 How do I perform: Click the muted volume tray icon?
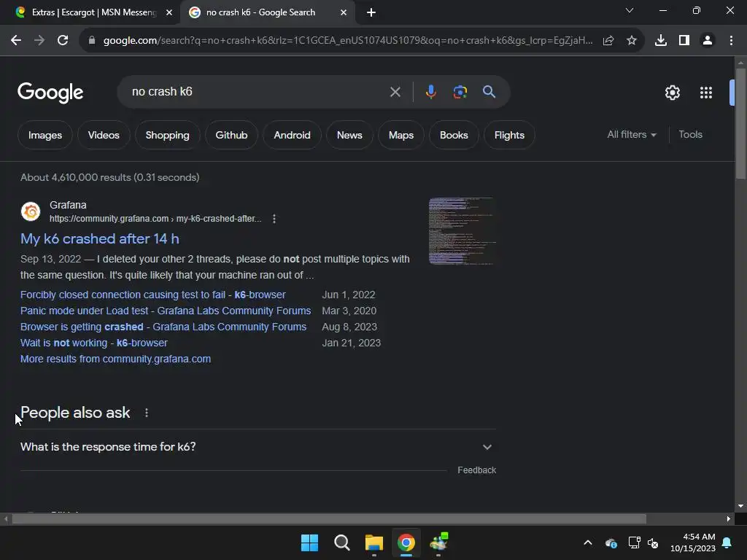click(653, 542)
